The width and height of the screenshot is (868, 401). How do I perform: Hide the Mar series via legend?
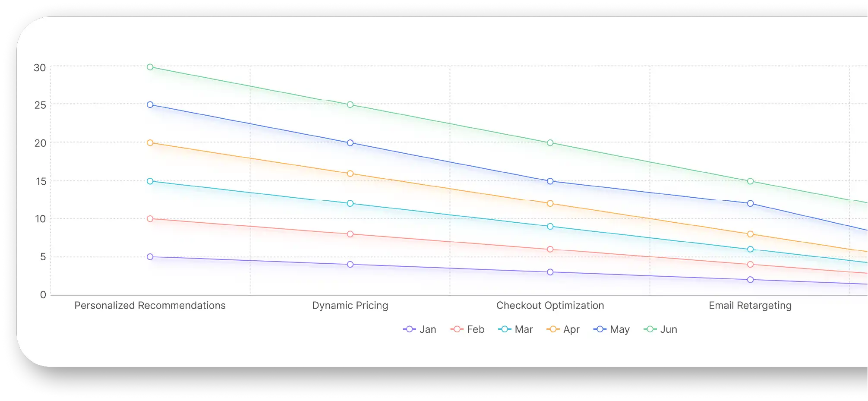click(515, 329)
